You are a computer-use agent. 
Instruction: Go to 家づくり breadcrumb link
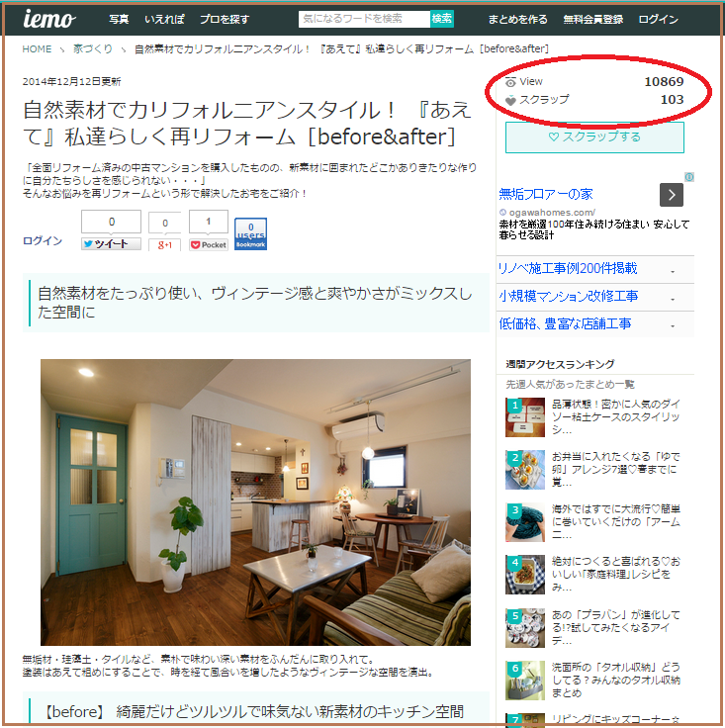(x=92, y=48)
